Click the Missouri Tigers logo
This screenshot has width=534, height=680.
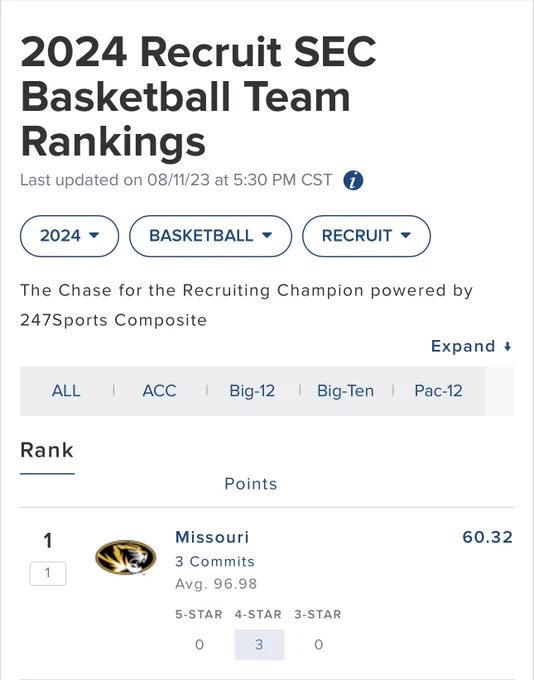point(126,557)
